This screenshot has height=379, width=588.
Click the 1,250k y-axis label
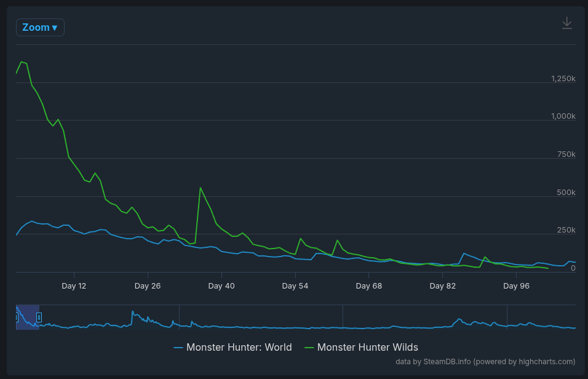pos(563,78)
